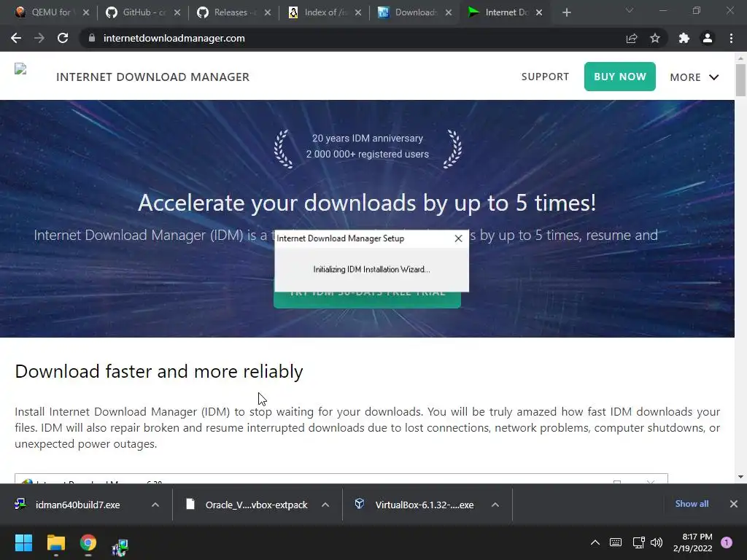Close the Index of tab
Image resolution: width=747 pixels, height=560 pixels.
(x=358, y=12)
